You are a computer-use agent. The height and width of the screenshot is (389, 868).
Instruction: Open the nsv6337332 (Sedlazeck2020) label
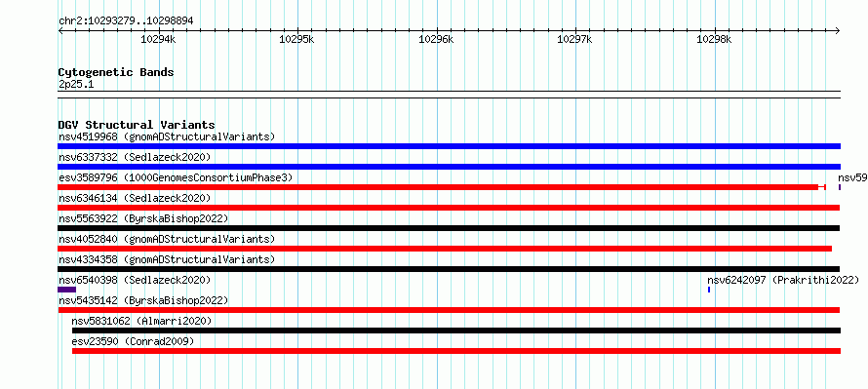pos(135,157)
